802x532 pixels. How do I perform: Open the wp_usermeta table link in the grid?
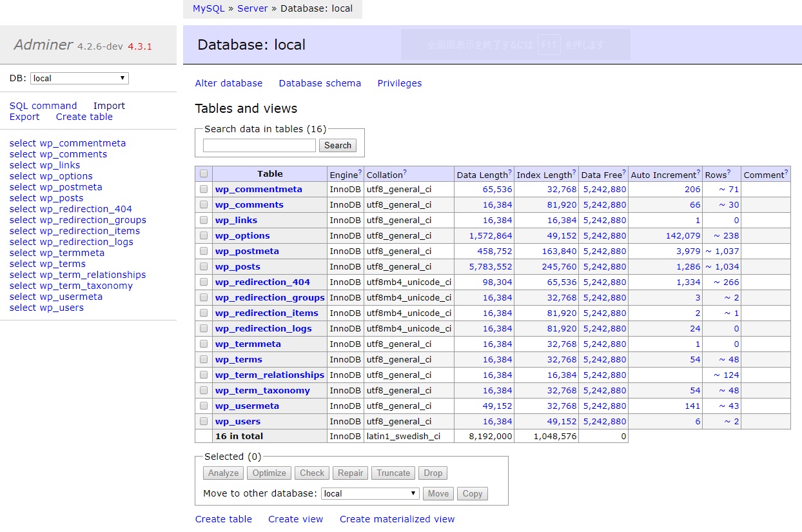coord(247,406)
